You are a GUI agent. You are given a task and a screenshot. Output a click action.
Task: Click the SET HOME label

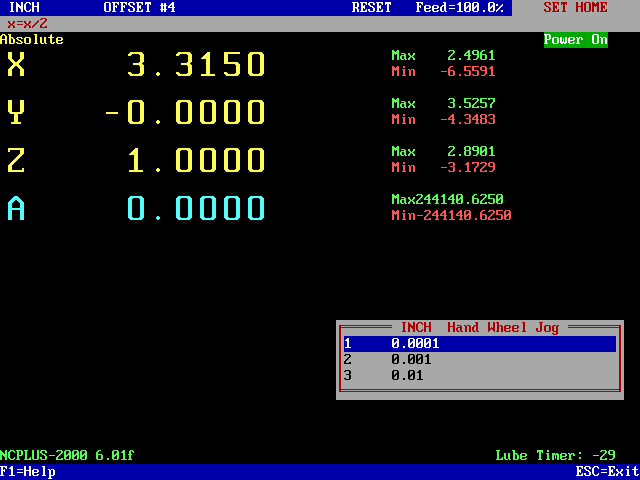tap(576, 7)
